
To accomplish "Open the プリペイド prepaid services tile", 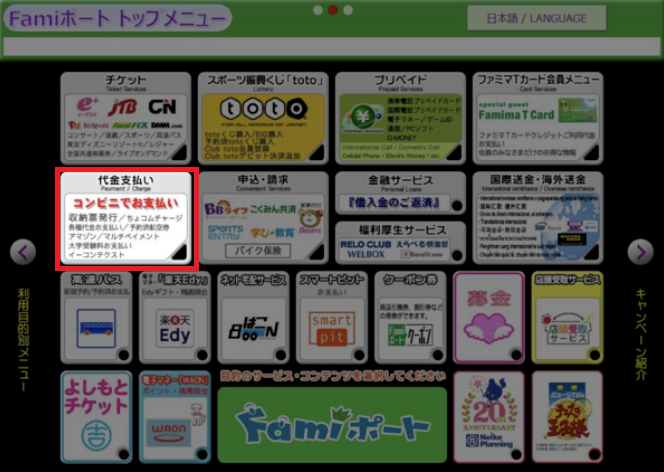I will pyautogui.click(x=400, y=117).
